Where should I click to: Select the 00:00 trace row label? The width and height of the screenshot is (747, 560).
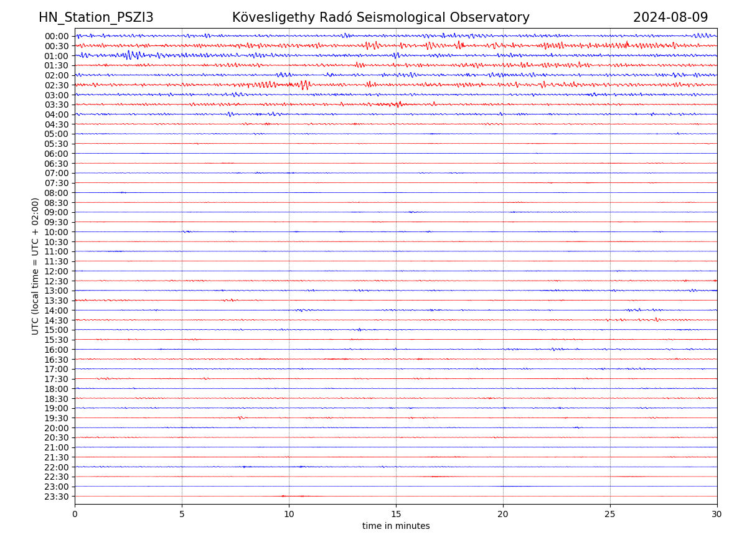coord(57,36)
